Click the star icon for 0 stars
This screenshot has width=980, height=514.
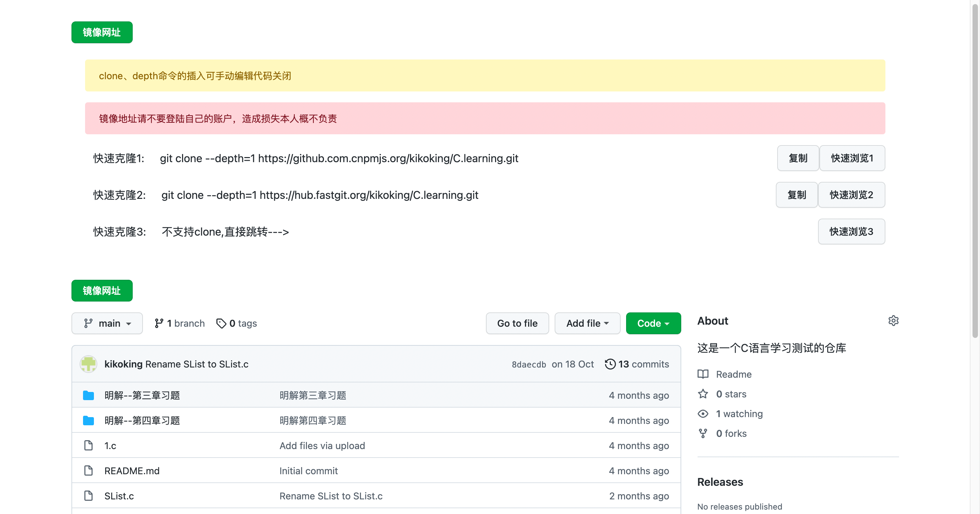click(x=703, y=394)
